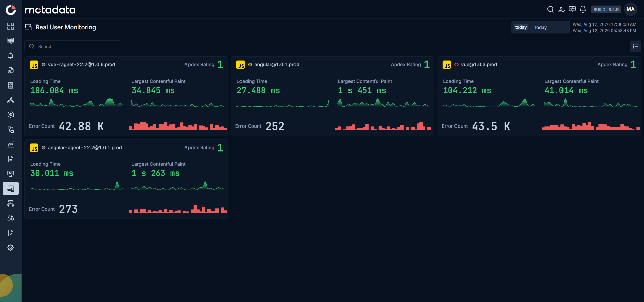Open the metric explorer chart sidebar item
Screen dimensions: 644x302
coord(11,144)
